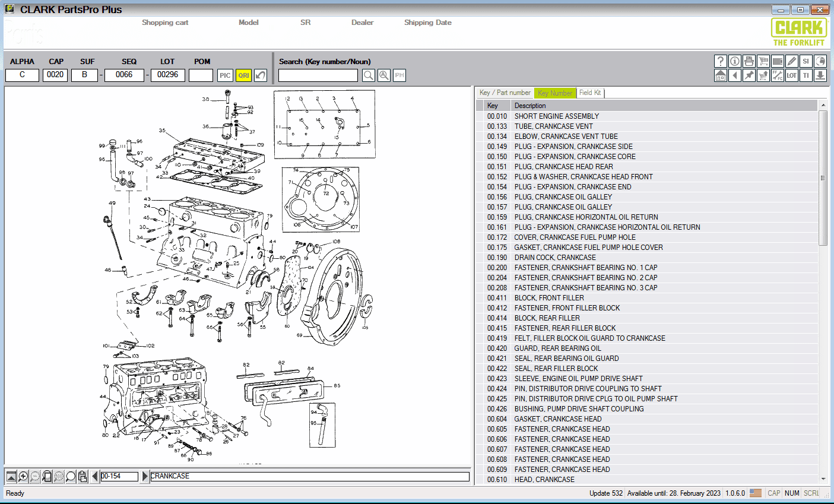Step to the next key with the right arrow
Image resolution: width=834 pixels, height=504 pixels.
point(143,476)
